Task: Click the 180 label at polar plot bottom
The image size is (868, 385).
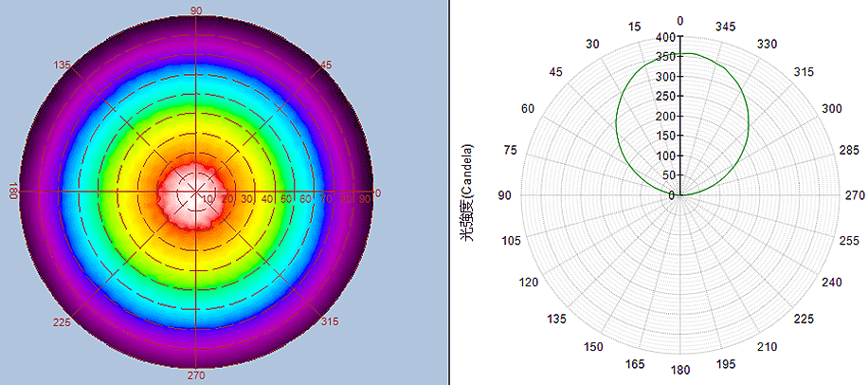Action: coord(679,371)
